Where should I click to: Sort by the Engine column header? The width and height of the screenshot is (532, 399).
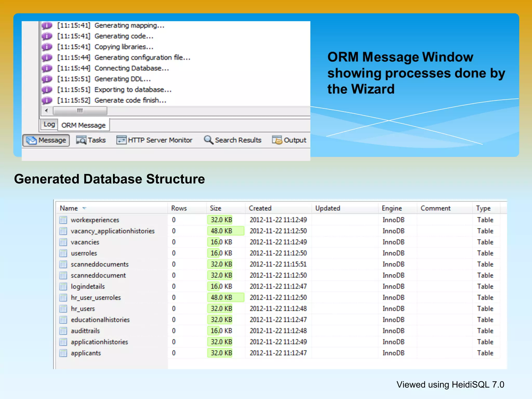397,208
